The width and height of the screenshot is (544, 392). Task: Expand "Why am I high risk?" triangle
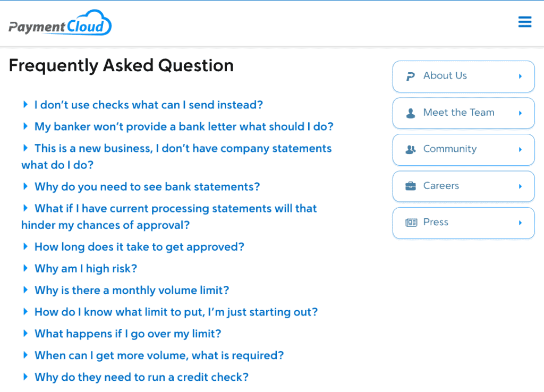(25, 268)
